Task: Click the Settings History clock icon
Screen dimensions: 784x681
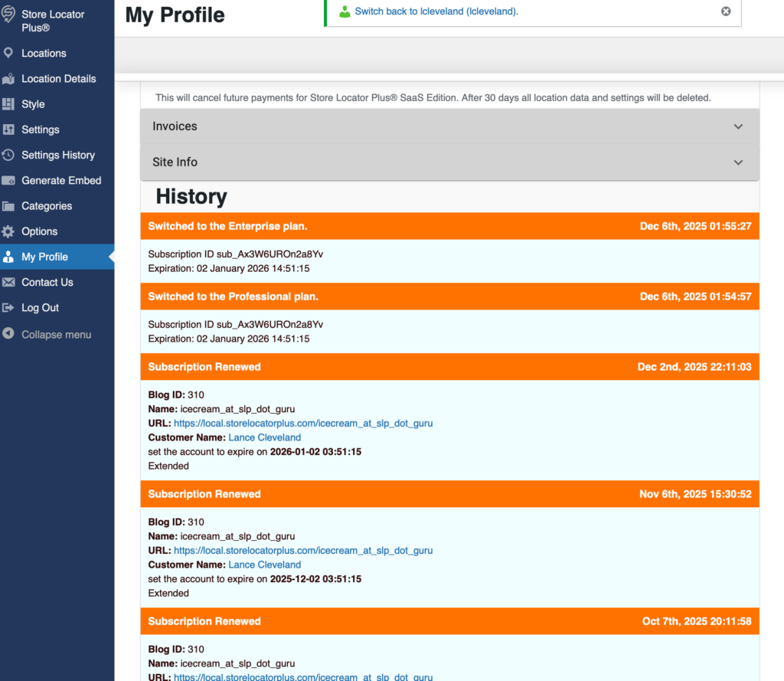Action: [8, 155]
